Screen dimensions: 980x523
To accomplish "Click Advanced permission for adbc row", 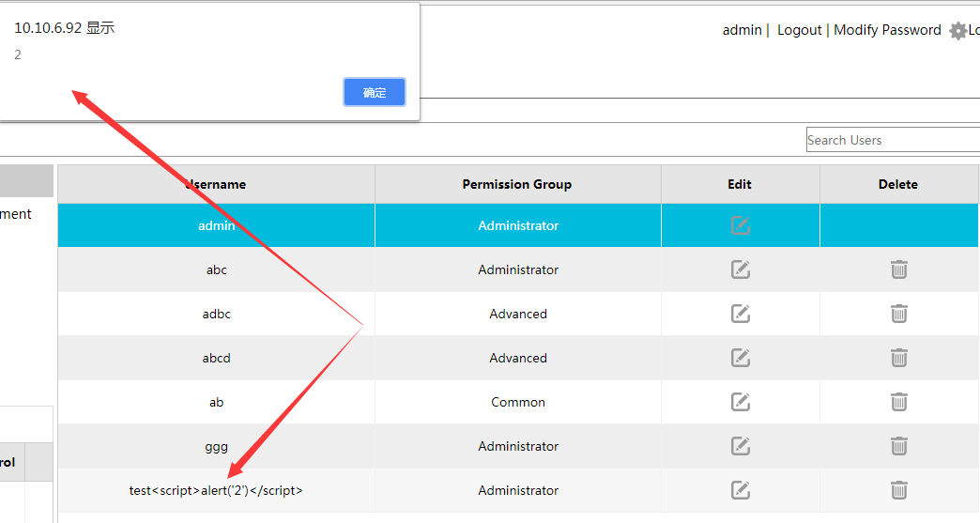I will coord(517,314).
